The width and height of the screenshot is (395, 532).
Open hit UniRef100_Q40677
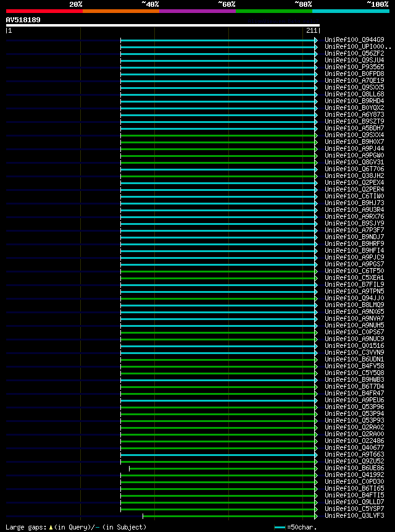point(354,447)
